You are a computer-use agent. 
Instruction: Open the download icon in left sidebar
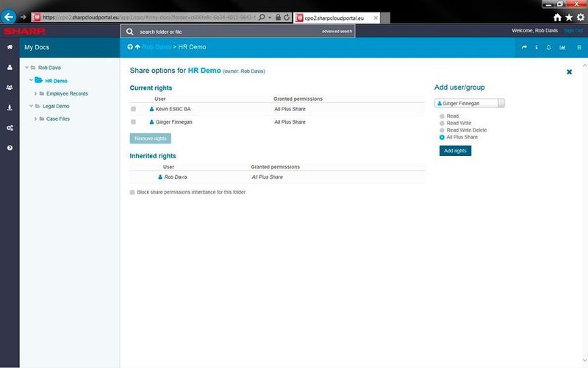click(x=10, y=107)
